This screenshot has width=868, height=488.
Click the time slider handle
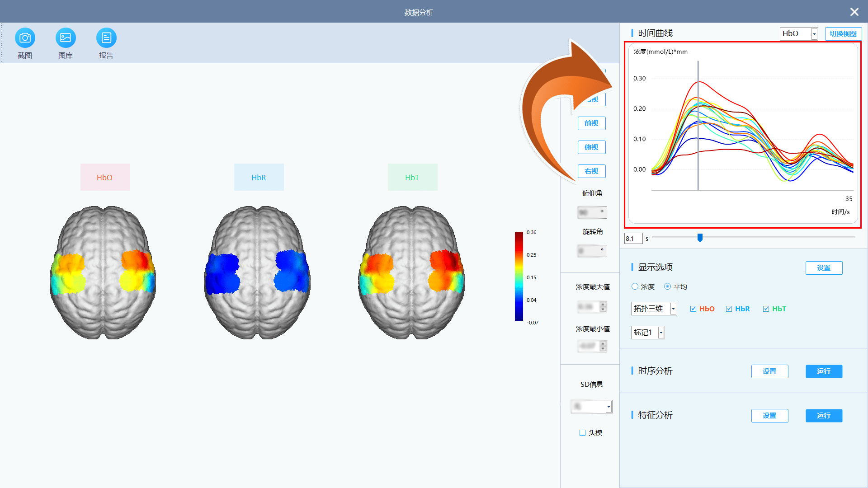(x=700, y=238)
